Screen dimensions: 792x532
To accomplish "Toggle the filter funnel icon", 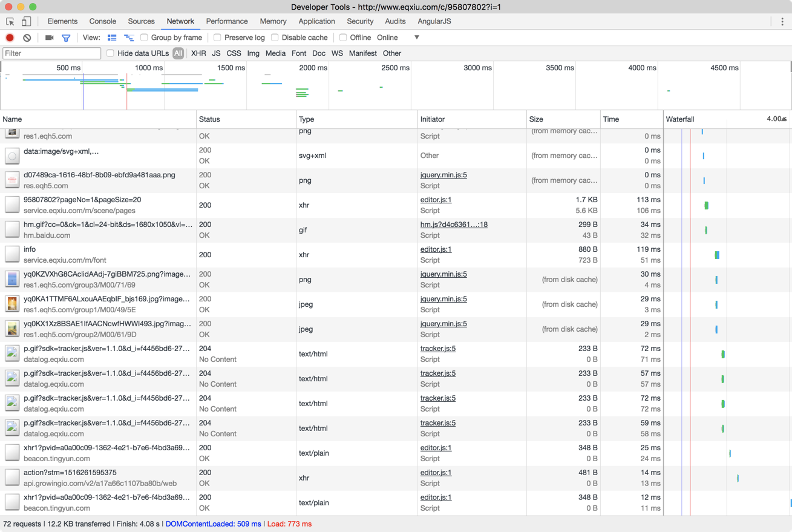I will 66,38.
